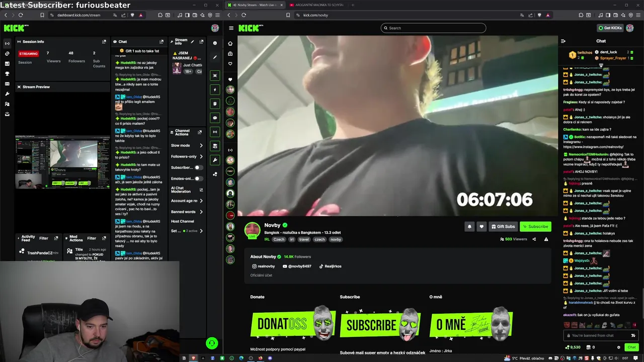Click the Kick search field

click(433, 28)
